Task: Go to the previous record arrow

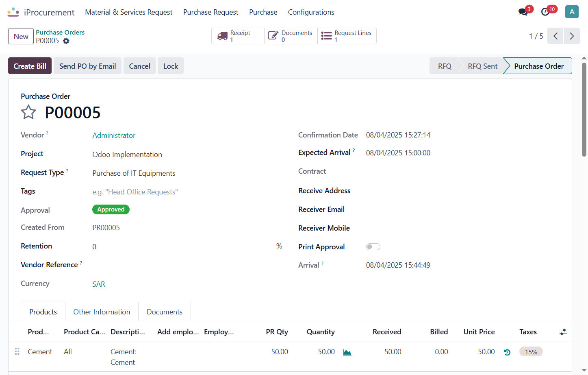Action: [x=555, y=36]
